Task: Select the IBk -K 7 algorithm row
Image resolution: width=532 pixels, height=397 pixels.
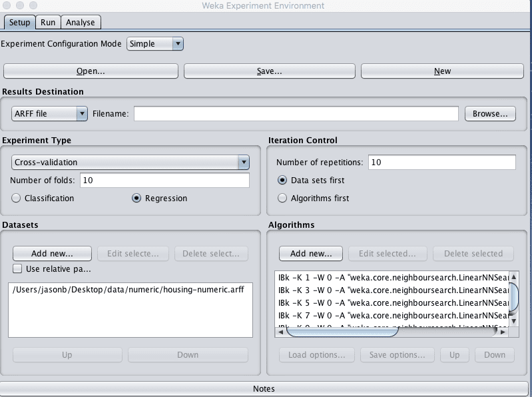Action: coord(392,315)
